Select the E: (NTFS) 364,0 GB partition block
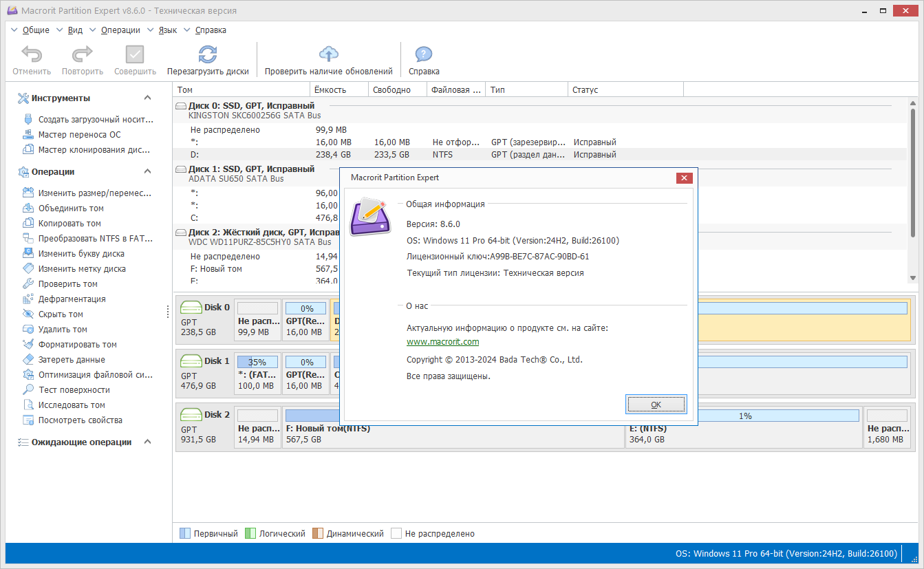Image resolution: width=924 pixels, height=569 pixels. (x=744, y=427)
